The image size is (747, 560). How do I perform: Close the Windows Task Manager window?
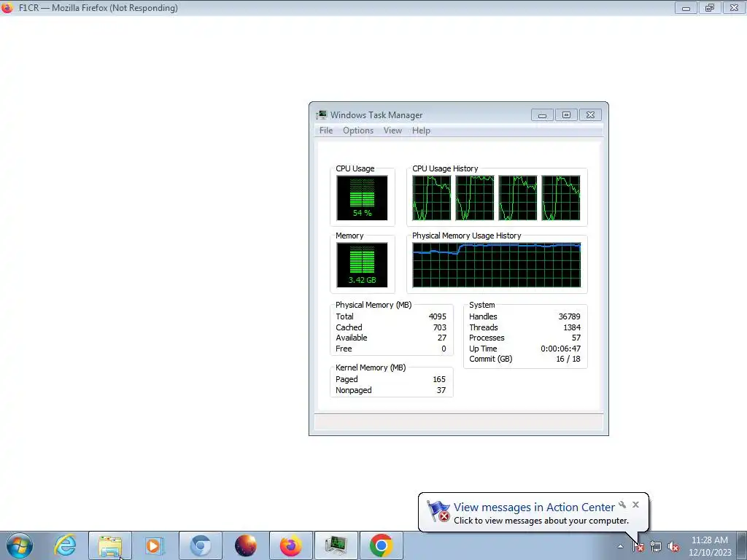point(590,114)
